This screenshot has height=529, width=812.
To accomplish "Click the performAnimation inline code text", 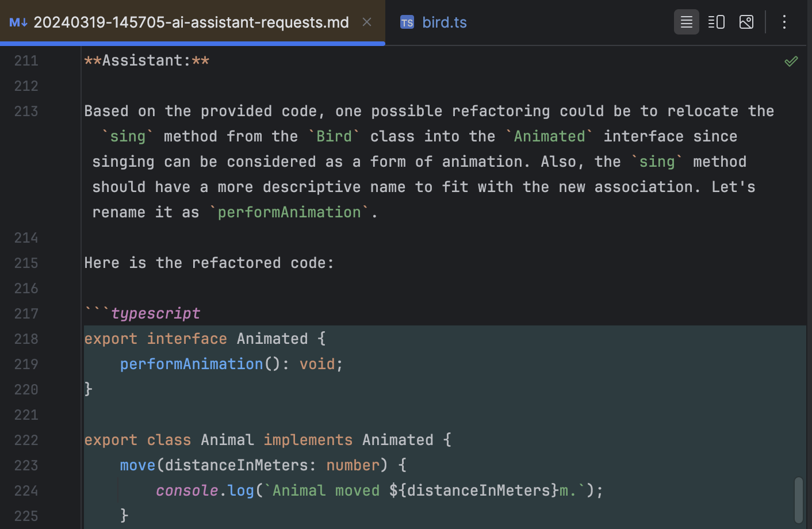I will (x=289, y=212).
